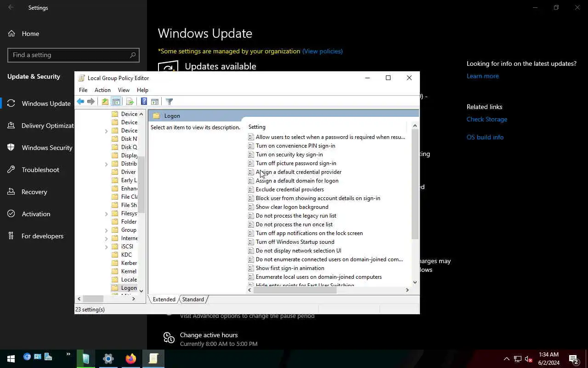Expand the iSCSI tree node arrow
The height and width of the screenshot is (368, 588).
(x=107, y=247)
